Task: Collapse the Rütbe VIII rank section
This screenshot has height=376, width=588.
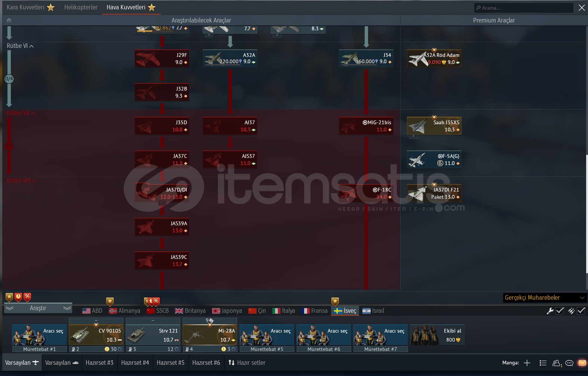Action: tap(22, 181)
